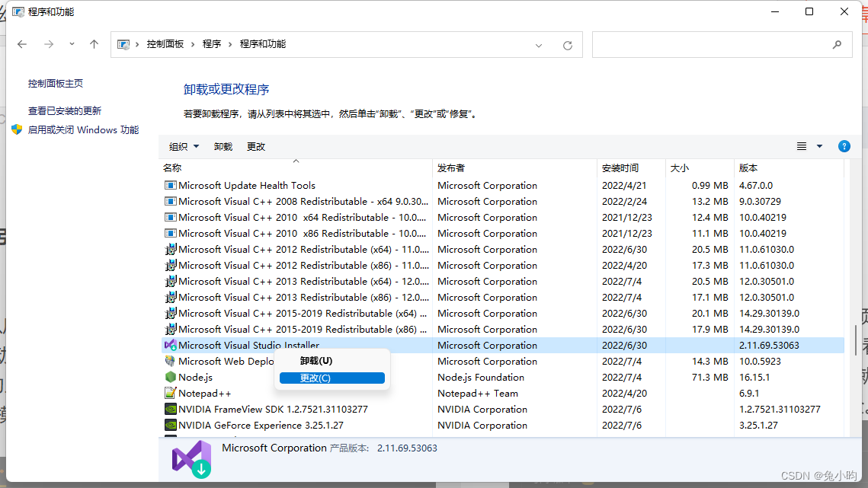Sort by the 名称 column header

(296, 167)
